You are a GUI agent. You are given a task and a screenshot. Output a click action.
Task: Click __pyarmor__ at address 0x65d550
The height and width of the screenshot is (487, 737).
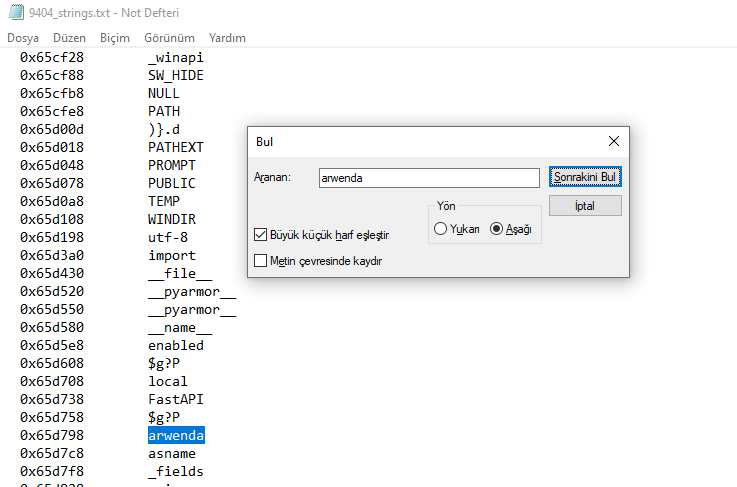click(192, 309)
